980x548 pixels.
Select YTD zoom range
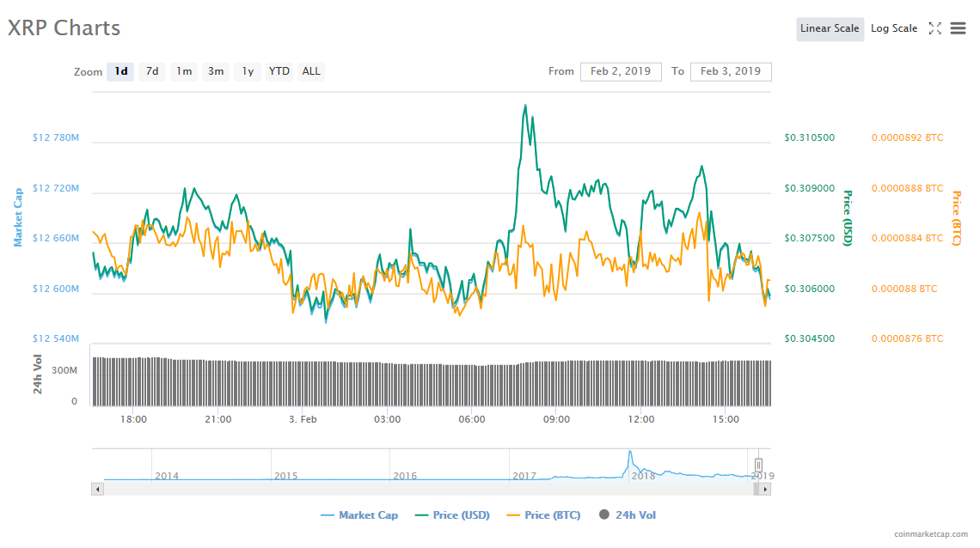tap(279, 71)
